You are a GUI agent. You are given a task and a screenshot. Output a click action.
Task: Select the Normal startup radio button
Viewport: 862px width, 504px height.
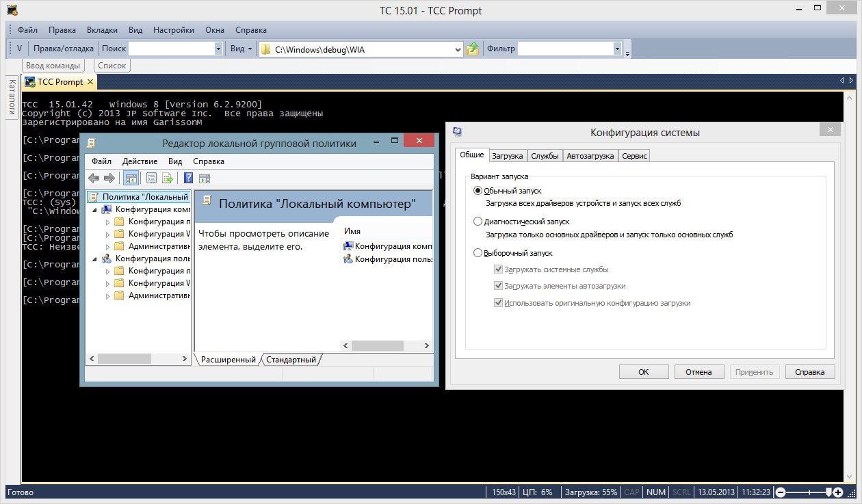pos(478,191)
